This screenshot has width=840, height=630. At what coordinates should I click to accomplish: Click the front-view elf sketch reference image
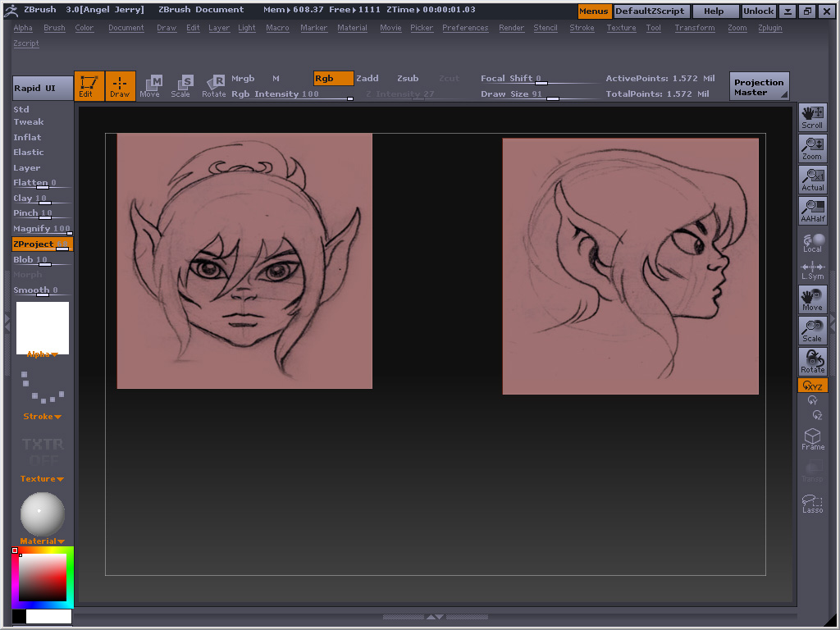pyautogui.click(x=244, y=261)
